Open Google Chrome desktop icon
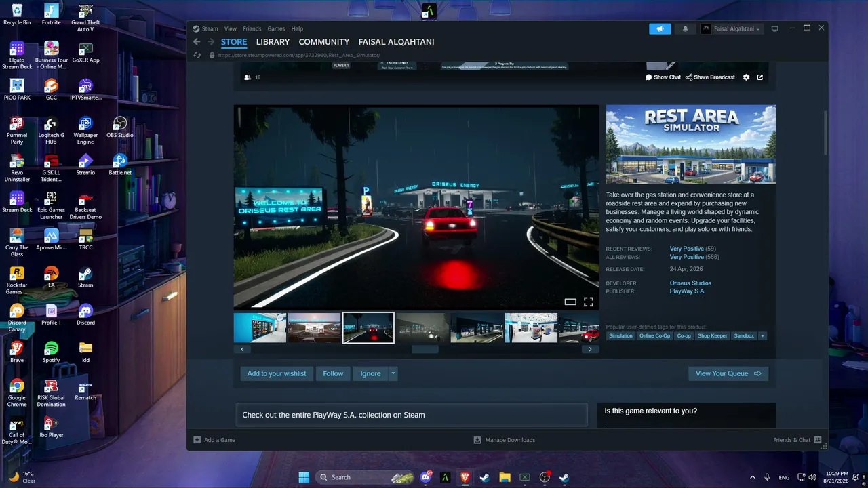The width and height of the screenshot is (868, 488). [17, 393]
